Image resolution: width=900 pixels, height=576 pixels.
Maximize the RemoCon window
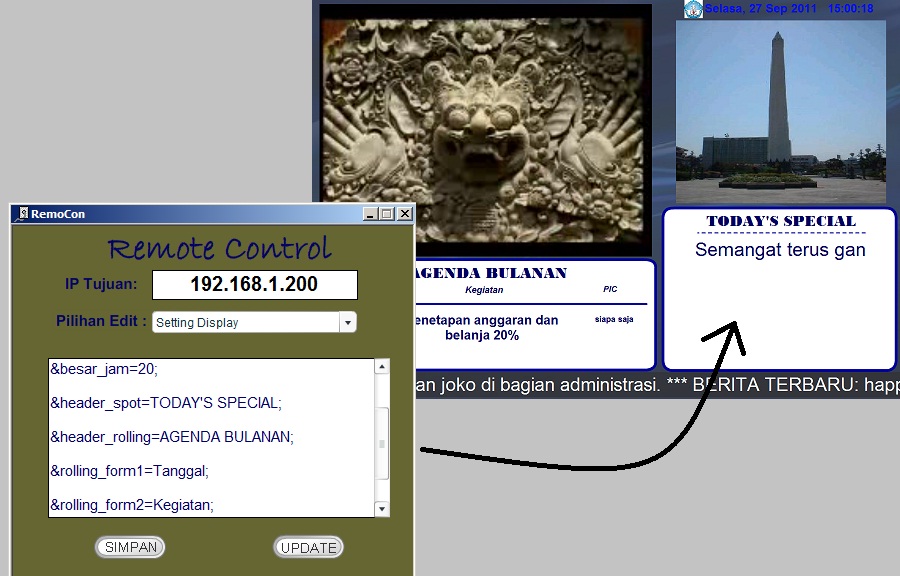387,213
